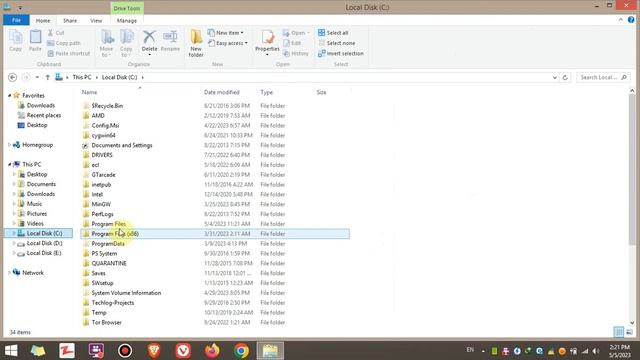Go back with the Back arrow
Screen dimensions: 640x360
13,77
